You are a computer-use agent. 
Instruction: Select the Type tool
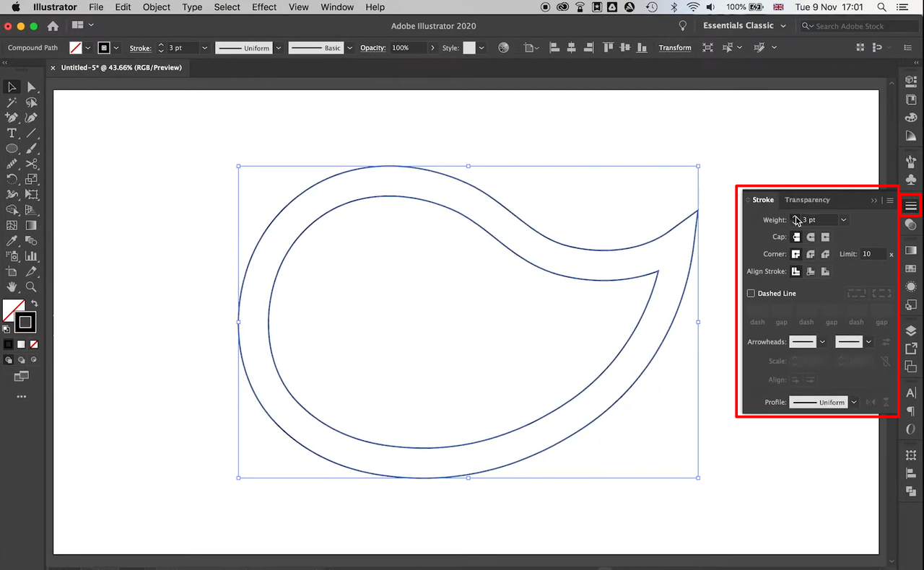[12, 132]
